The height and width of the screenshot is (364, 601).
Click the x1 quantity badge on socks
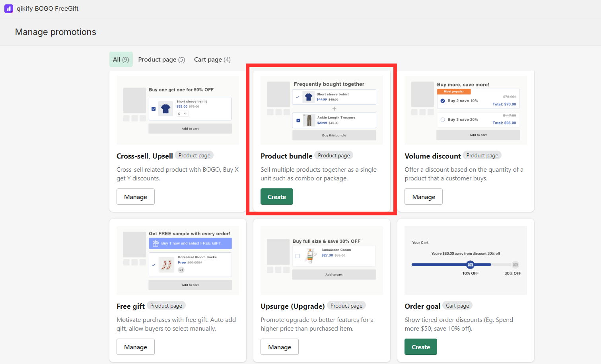coord(181,270)
